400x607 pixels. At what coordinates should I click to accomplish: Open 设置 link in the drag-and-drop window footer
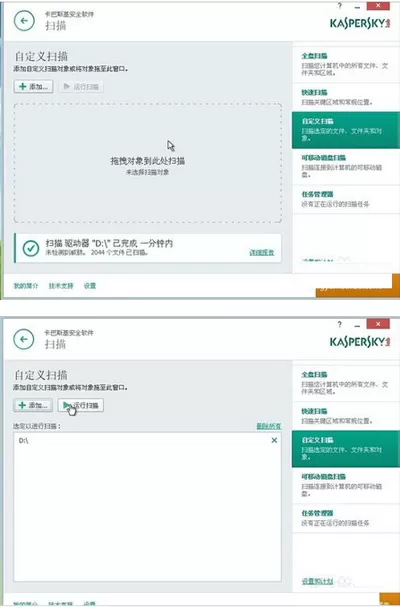click(90, 286)
